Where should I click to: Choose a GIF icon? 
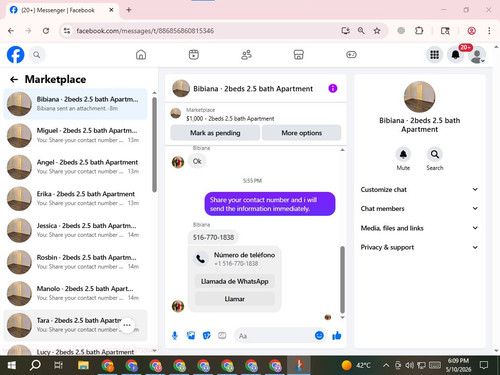[x=222, y=335]
